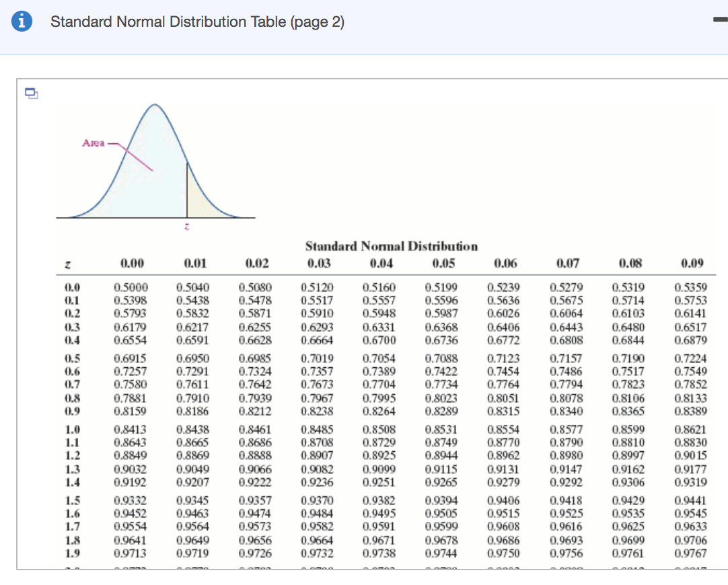
Task: Click cell value 0.9332
Action: [131, 500]
